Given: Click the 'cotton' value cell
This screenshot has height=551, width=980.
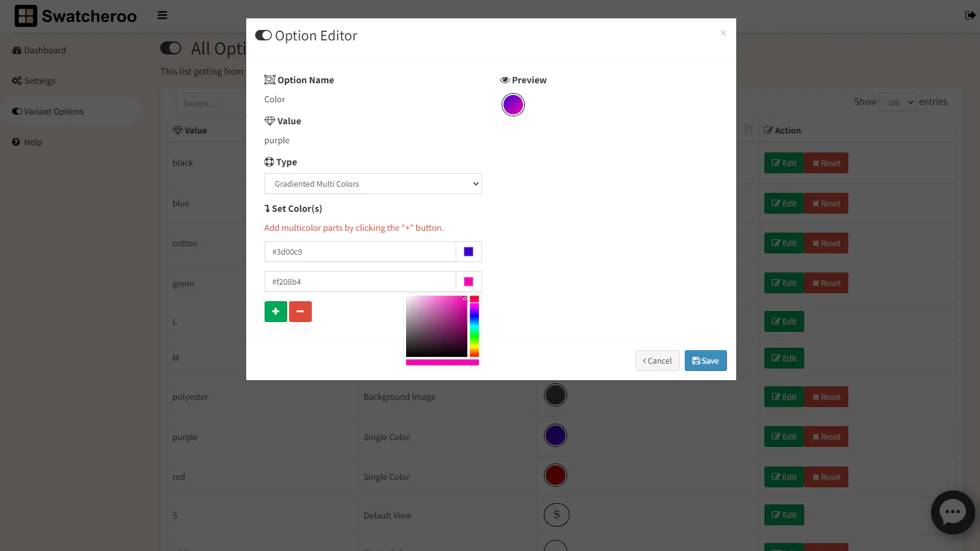Looking at the screenshot, I should 185,243.
